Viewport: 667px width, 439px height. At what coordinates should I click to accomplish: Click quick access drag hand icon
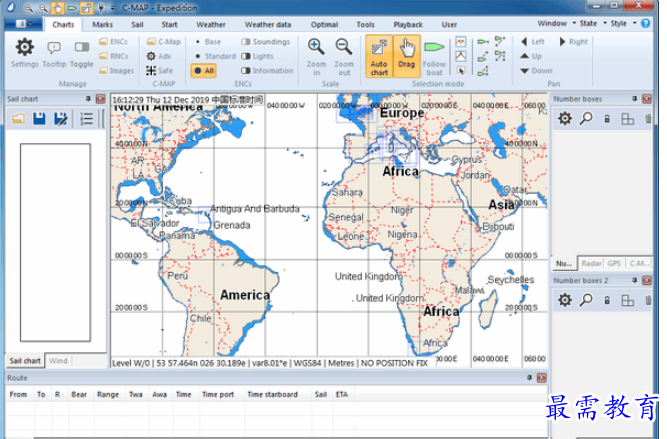pos(57,8)
